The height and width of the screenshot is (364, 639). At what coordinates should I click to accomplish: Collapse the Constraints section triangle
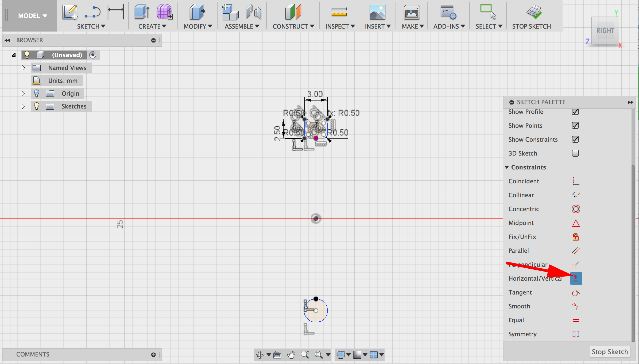pos(507,167)
